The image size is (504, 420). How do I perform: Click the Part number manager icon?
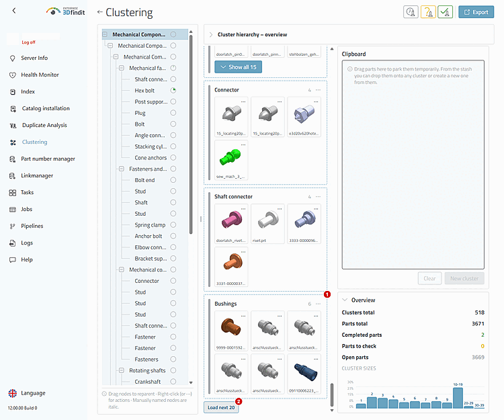click(x=13, y=159)
